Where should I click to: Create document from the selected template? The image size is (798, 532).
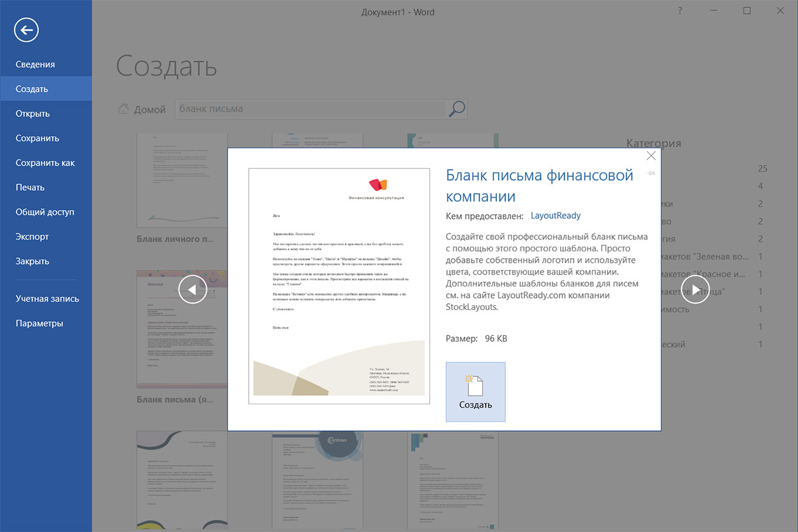pyautogui.click(x=475, y=392)
